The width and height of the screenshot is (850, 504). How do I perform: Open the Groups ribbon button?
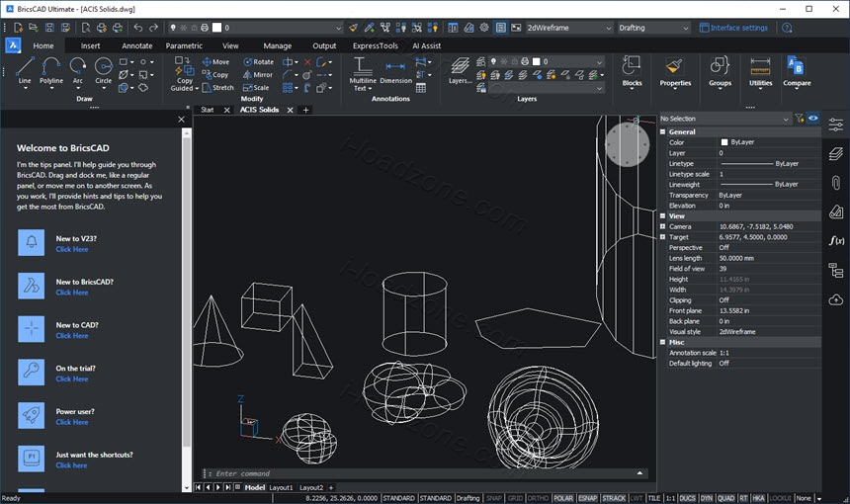pos(720,71)
